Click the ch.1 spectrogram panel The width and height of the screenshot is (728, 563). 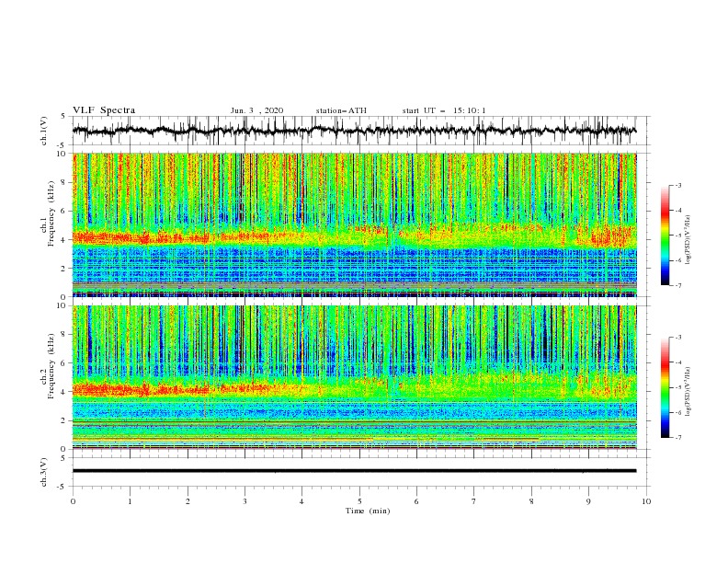[354, 224]
